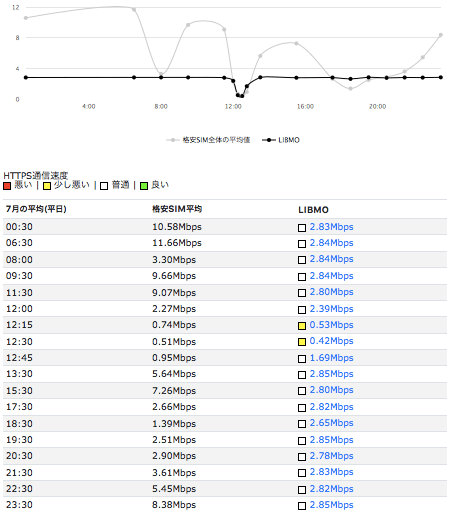Viewport: 450px width, 515px height.
Task: Open the 2.83Mbps link for 00:30
Action: tap(331, 227)
